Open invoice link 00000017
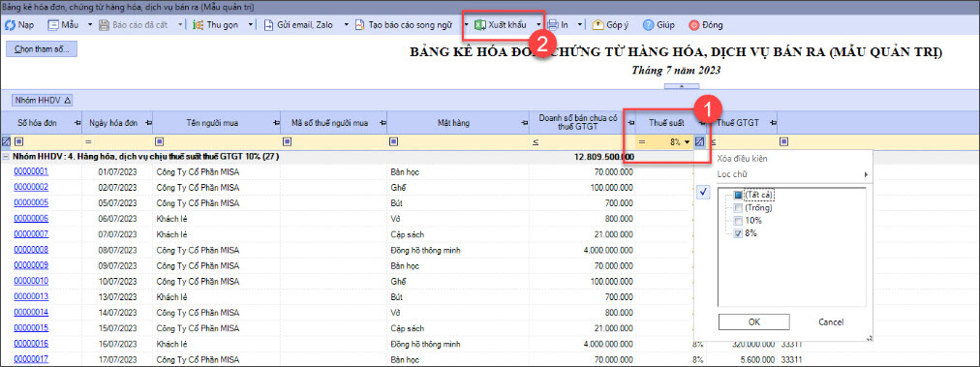The height and width of the screenshot is (367, 980). pyautogui.click(x=31, y=359)
